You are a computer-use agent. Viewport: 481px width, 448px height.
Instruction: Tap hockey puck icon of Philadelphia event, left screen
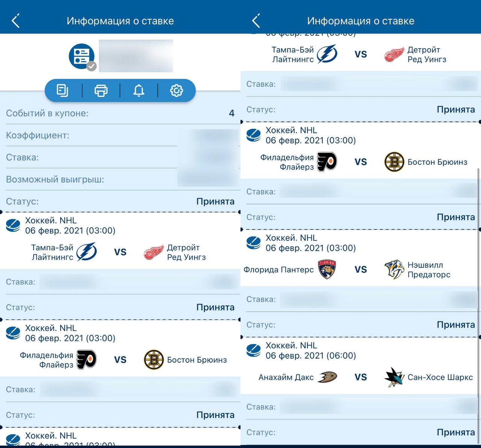point(13,333)
